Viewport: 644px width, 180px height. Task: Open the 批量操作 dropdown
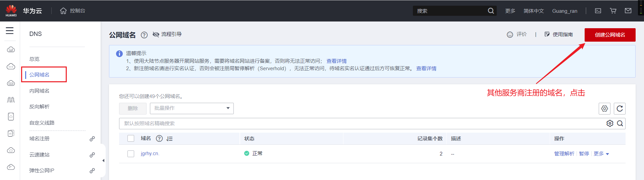pos(192,108)
